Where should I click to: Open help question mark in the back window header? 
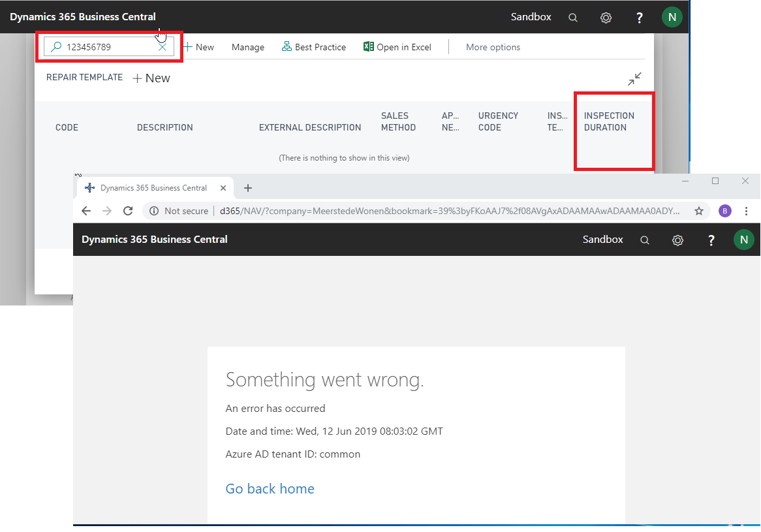click(639, 18)
